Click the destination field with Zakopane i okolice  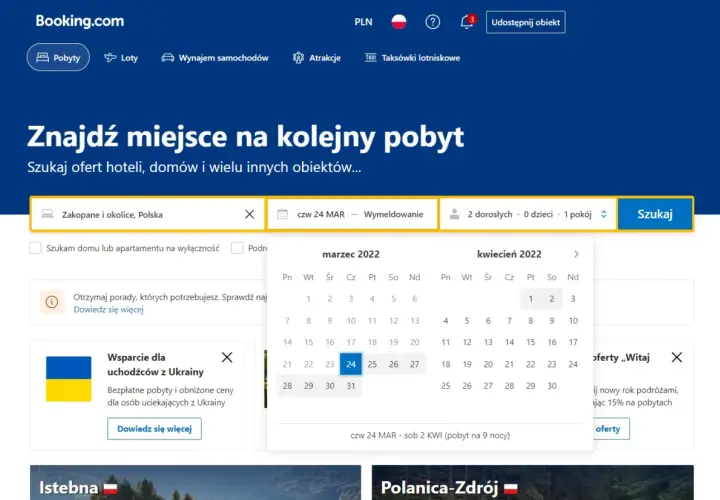tap(147, 214)
